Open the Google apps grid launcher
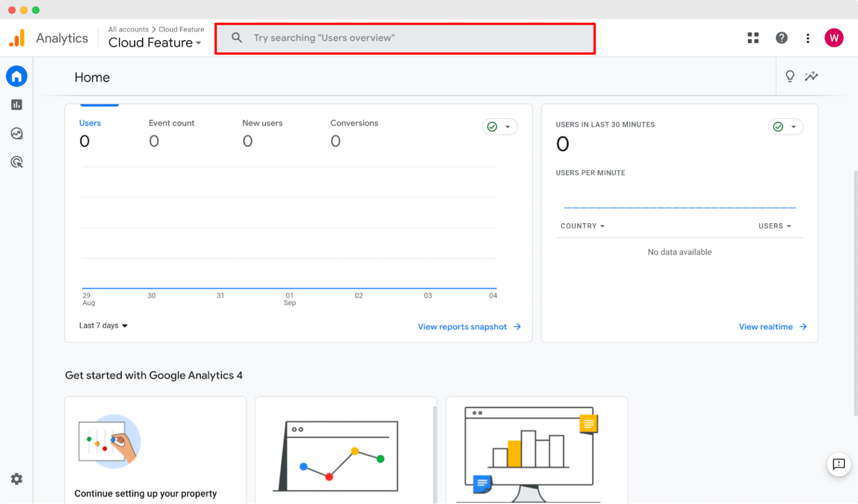This screenshot has width=858, height=504. tap(753, 37)
